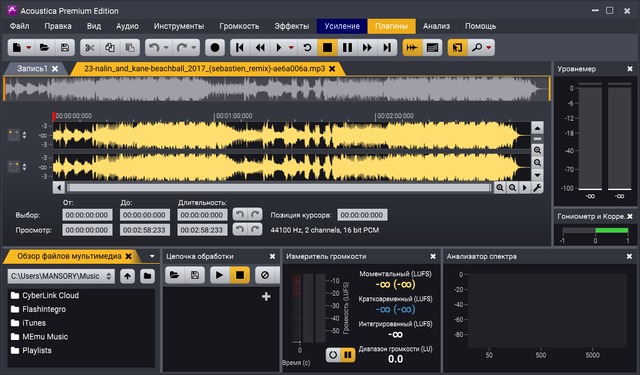Viewport: 640px width, 375px height.
Task: Click the Просмотр До time field
Action: 144,230
